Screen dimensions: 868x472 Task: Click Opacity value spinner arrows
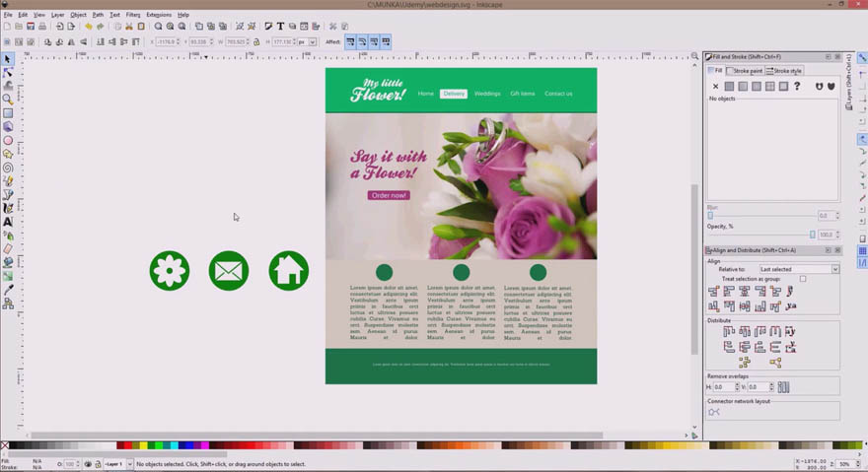tap(837, 235)
